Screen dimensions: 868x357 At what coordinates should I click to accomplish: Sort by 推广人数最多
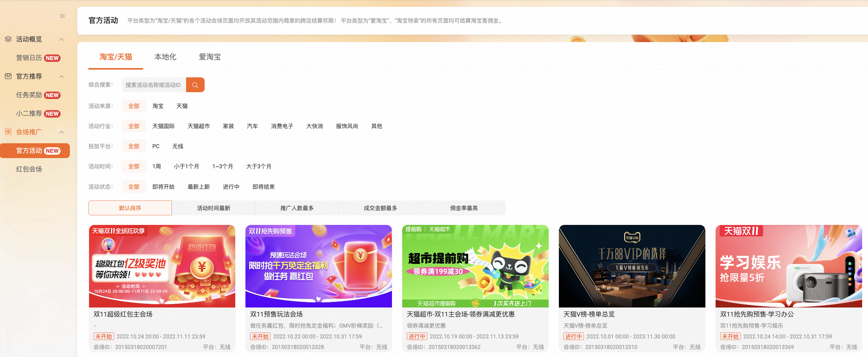297,208
